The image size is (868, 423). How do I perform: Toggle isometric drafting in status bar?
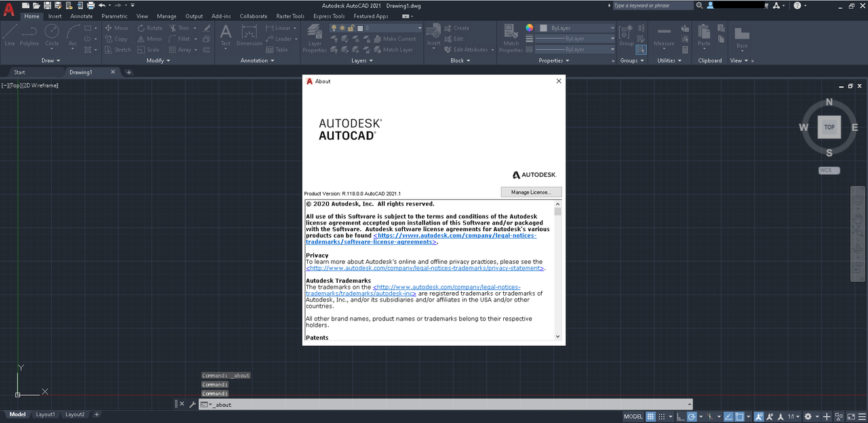click(x=710, y=416)
